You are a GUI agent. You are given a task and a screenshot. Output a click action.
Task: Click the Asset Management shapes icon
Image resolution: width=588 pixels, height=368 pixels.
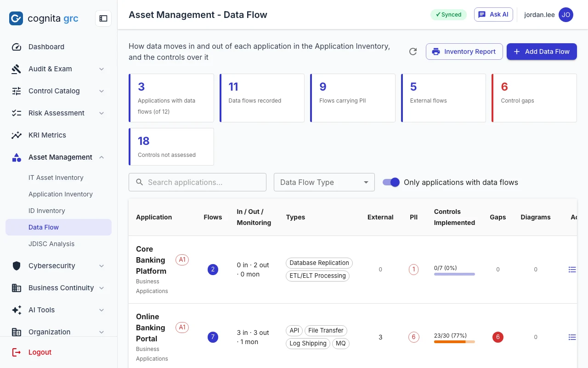coord(17,157)
